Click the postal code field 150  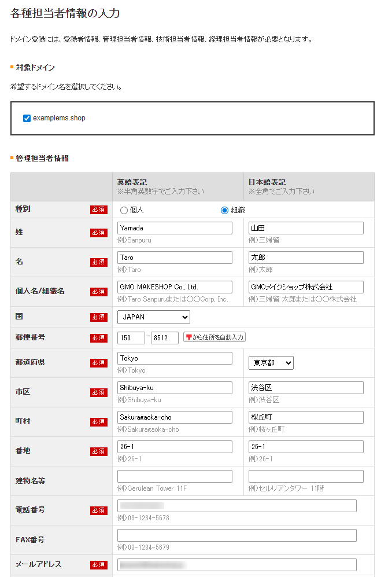[x=131, y=338]
